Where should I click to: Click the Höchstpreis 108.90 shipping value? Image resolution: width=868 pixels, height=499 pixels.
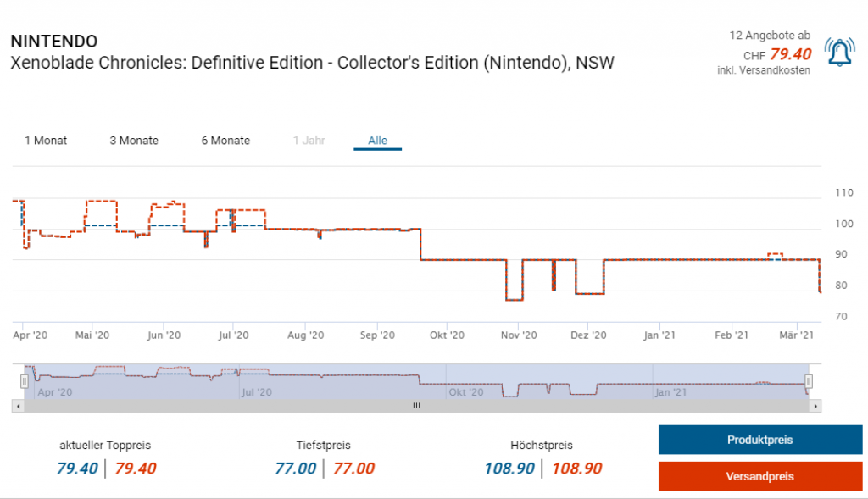point(576,469)
